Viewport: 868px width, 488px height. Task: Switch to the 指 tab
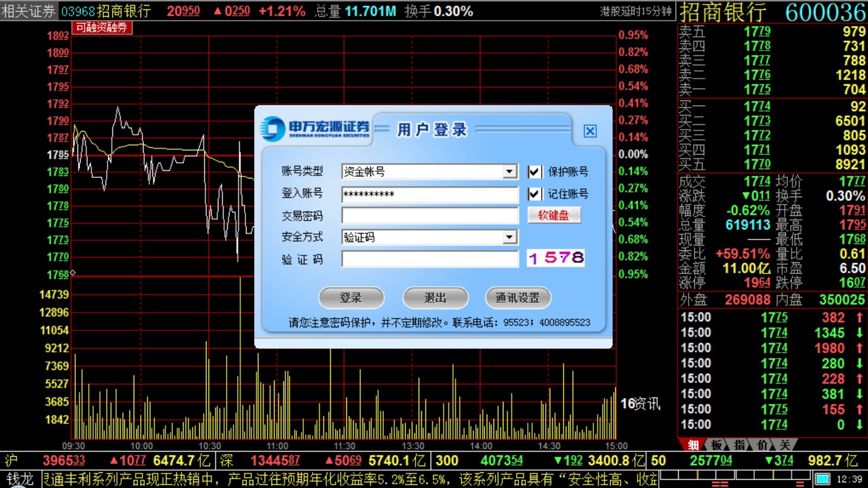[x=739, y=445]
